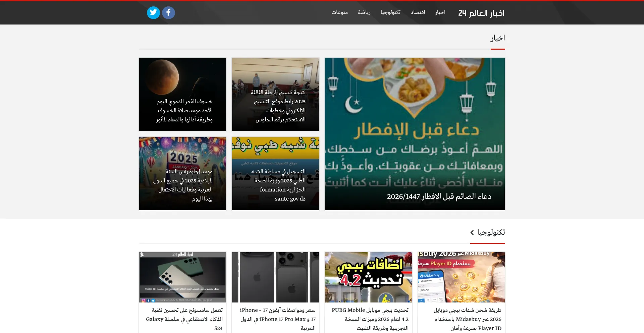Open iPhone 17 article image
The image size is (644, 333).
(x=275, y=277)
